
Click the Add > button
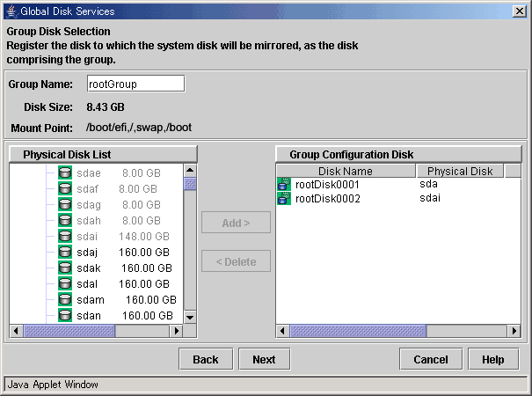tap(237, 223)
